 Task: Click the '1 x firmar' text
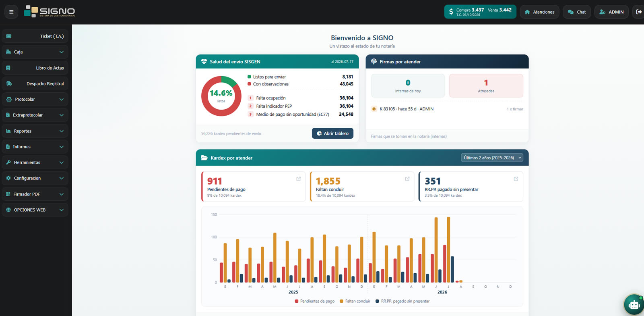(x=515, y=109)
